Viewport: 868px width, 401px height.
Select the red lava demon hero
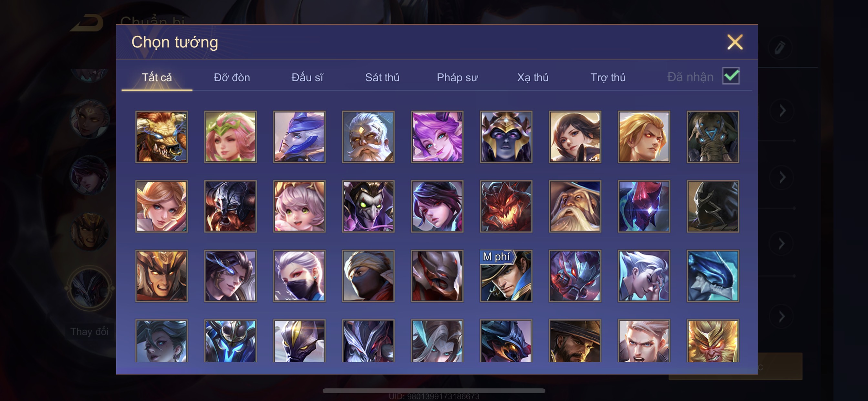pyautogui.click(x=506, y=206)
